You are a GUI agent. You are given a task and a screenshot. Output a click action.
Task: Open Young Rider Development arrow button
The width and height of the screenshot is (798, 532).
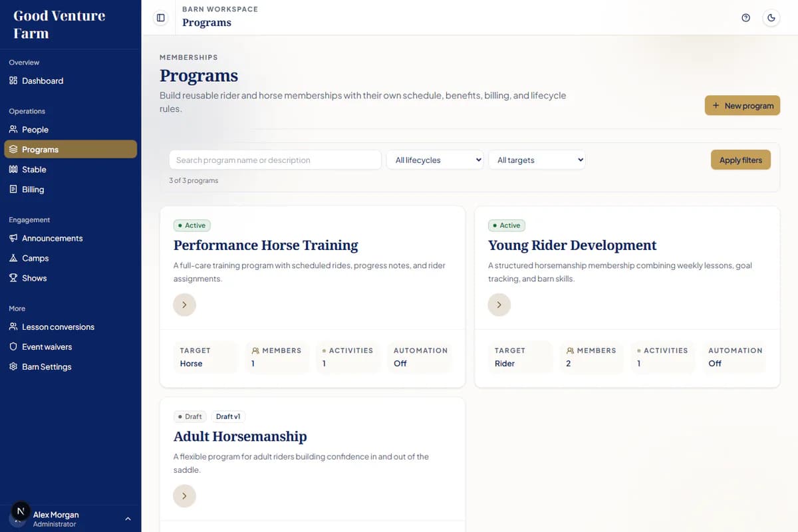499,305
